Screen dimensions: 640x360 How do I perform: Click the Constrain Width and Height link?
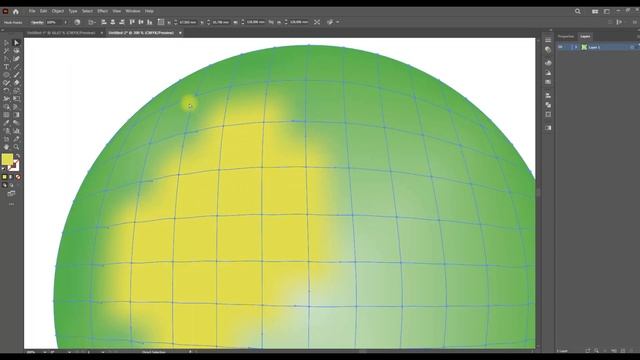click(x=271, y=22)
